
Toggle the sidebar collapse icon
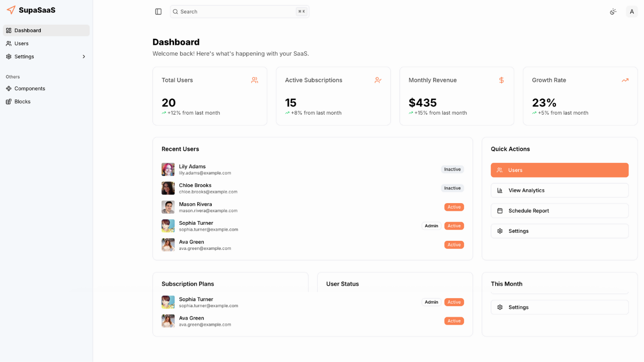tap(158, 11)
